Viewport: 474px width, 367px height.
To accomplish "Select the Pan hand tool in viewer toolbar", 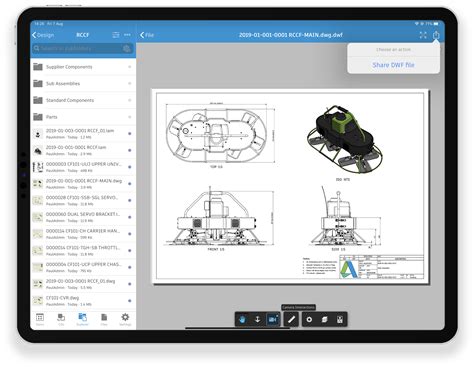I will point(242,319).
